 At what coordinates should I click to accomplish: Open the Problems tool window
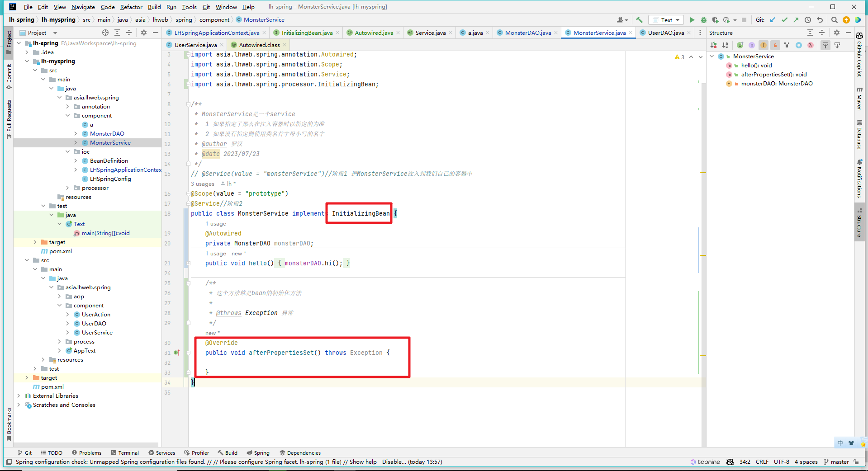pos(86,453)
